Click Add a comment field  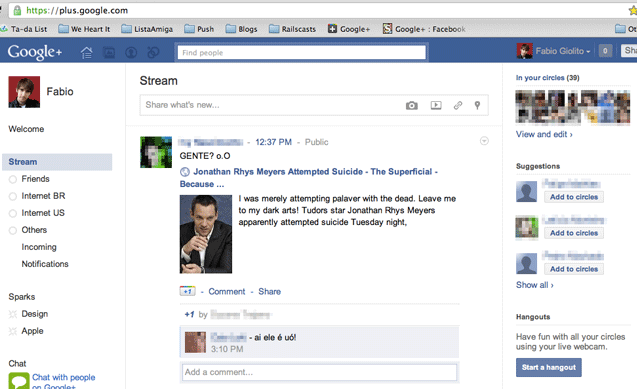[x=319, y=372]
